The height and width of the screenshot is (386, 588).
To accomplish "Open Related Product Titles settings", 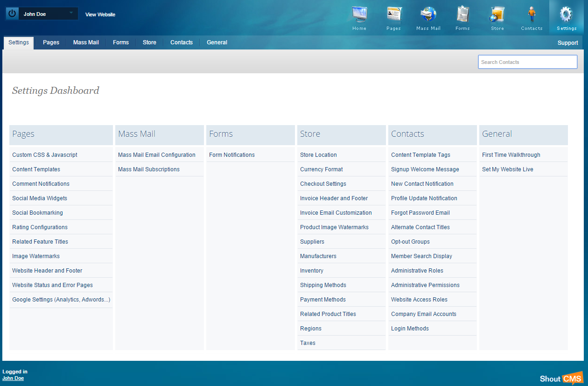I will [x=328, y=314].
